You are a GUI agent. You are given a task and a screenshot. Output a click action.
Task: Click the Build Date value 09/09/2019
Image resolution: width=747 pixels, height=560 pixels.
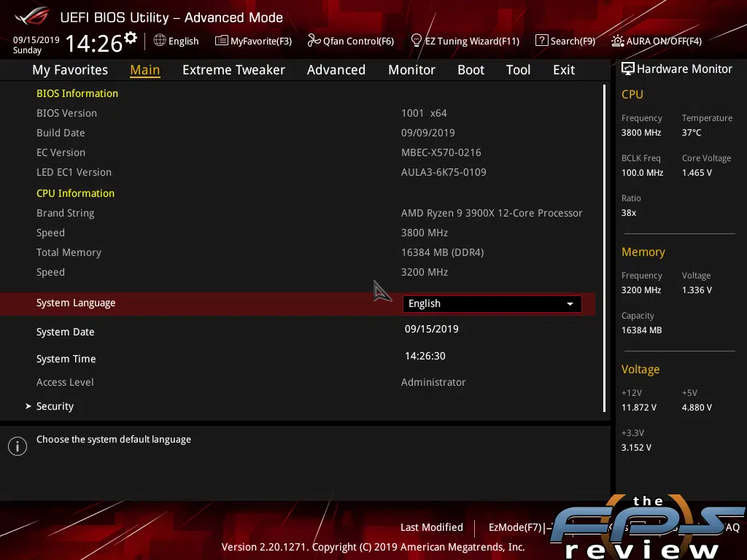[x=427, y=133]
